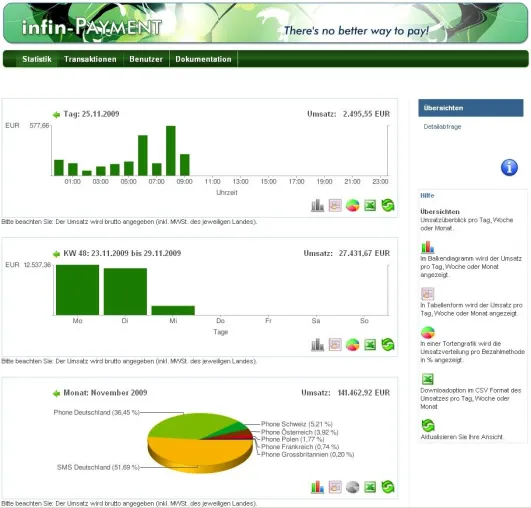Download CSV for November 2009 Umsatz
Viewport: 531px width, 508px height.
pyautogui.click(x=370, y=487)
